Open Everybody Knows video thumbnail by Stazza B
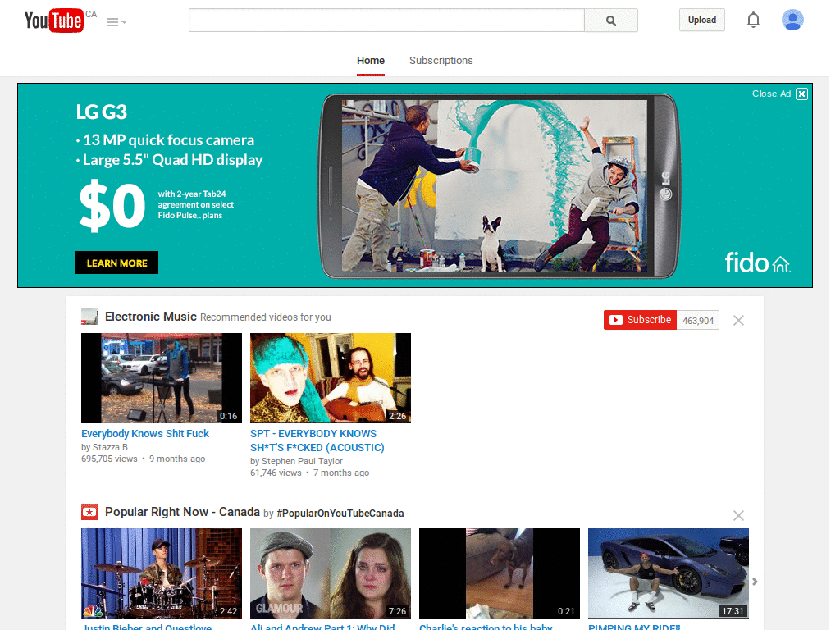The height and width of the screenshot is (630, 840). (x=162, y=378)
